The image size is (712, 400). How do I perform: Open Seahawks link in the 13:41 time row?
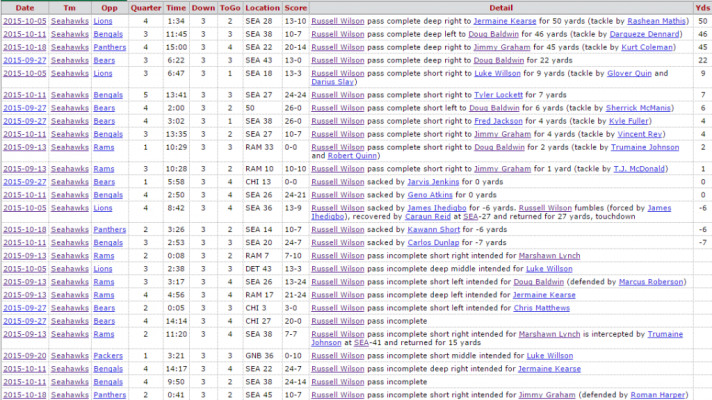[69, 95]
